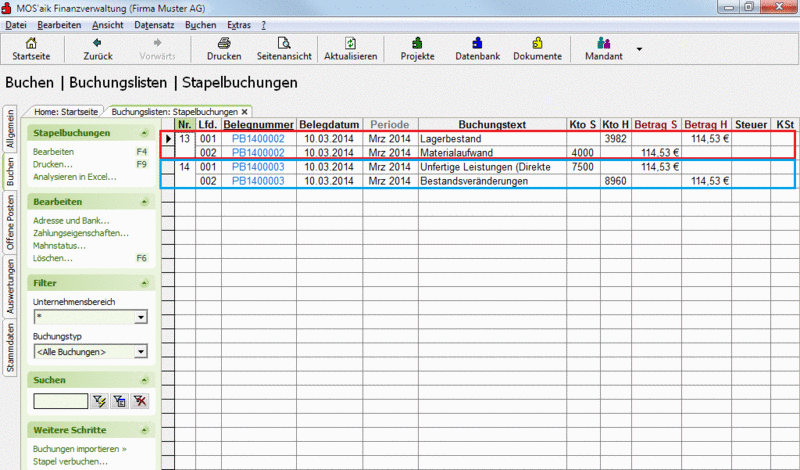The width and height of the screenshot is (800, 470).
Task: Click account 8960 in Kto H column
Action: coord(615,181)
